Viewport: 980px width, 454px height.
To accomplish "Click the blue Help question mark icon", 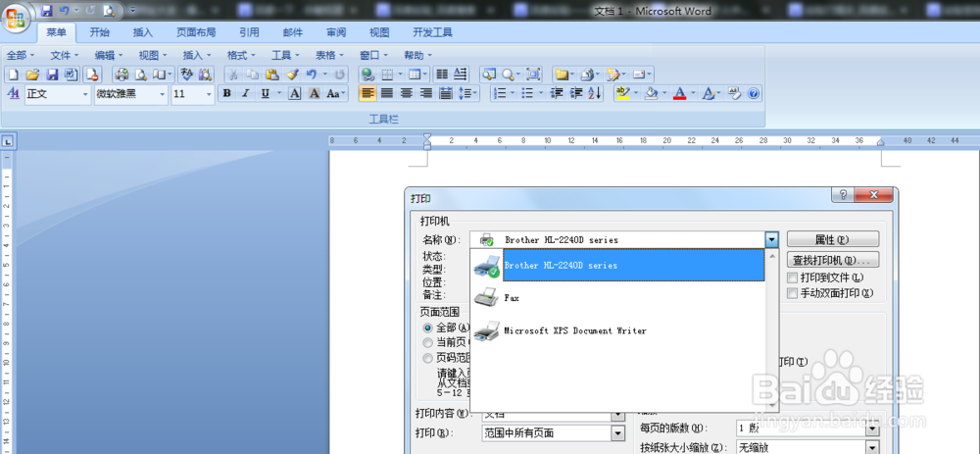I will [x=754, y=94].
